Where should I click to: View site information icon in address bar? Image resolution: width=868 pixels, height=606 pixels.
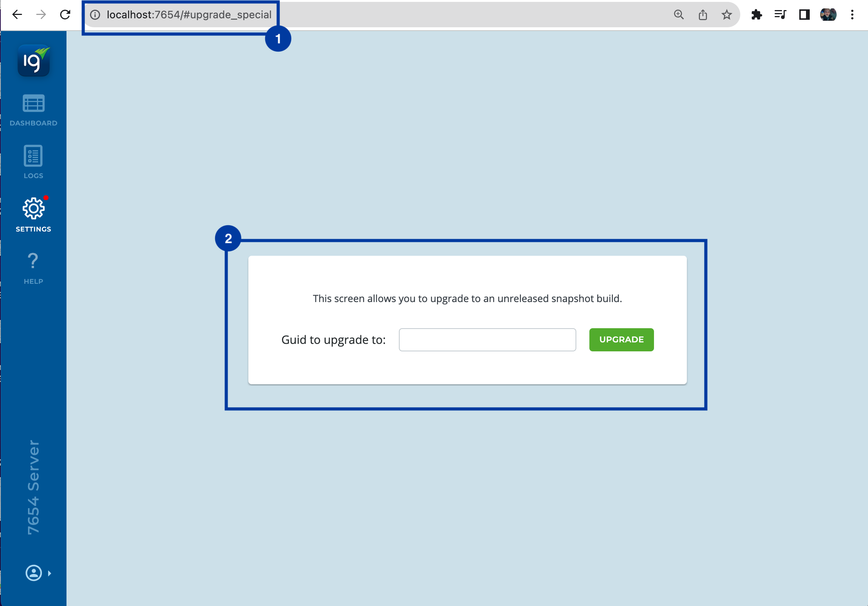tap(95, 15)
